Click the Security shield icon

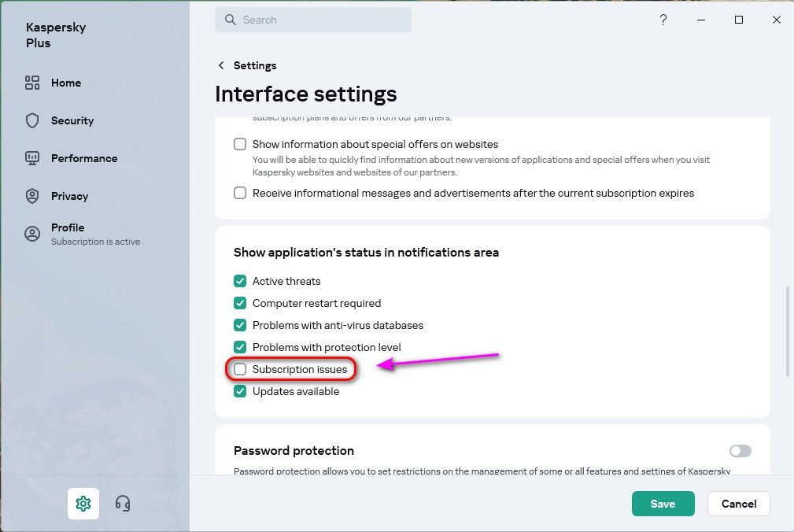point(32,120)
